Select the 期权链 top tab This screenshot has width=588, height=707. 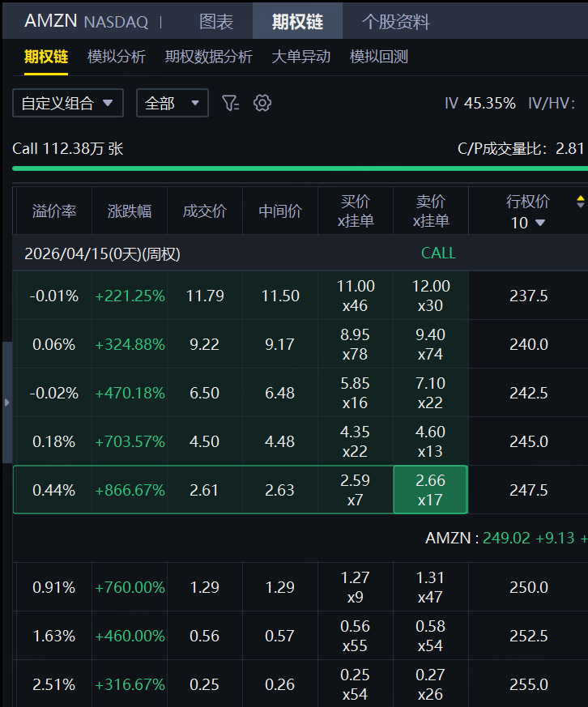click(x=297, y=21)
